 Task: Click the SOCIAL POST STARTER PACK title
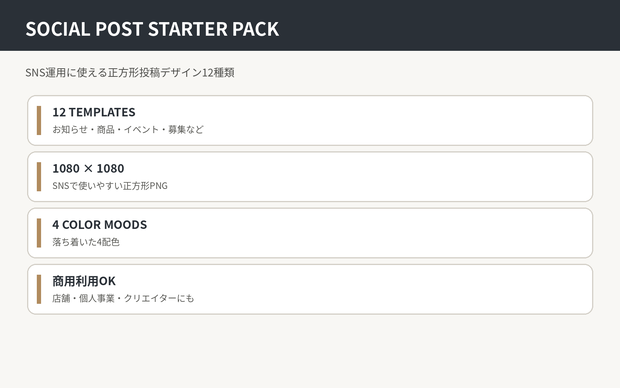pos(152,29)
